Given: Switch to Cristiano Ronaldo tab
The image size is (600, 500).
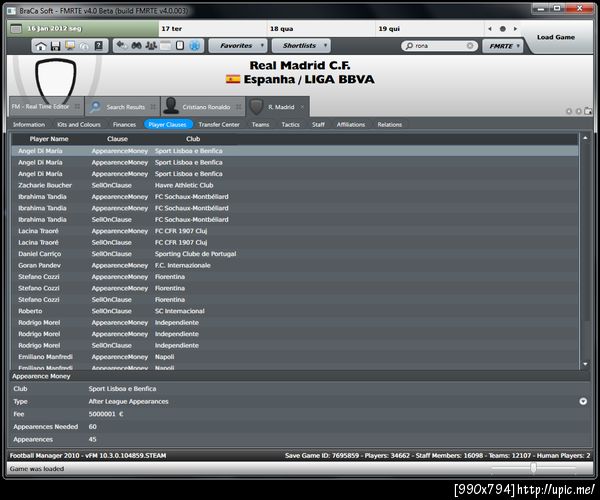Looking at the screenshot, I should (203, 107).
